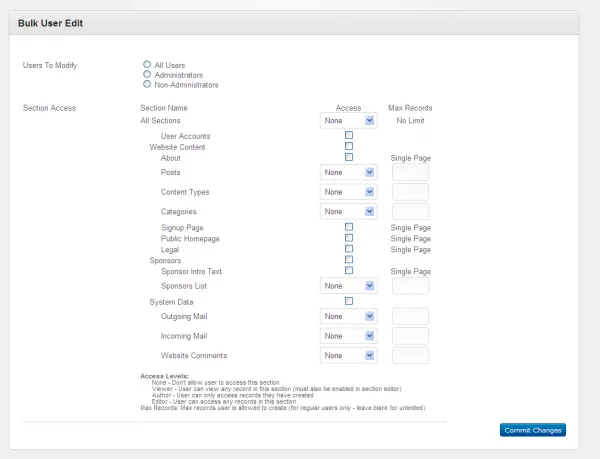This screenshot has height=459, width=600.
Task: Tick the Sponsors section checkbox
Action: 349,260
